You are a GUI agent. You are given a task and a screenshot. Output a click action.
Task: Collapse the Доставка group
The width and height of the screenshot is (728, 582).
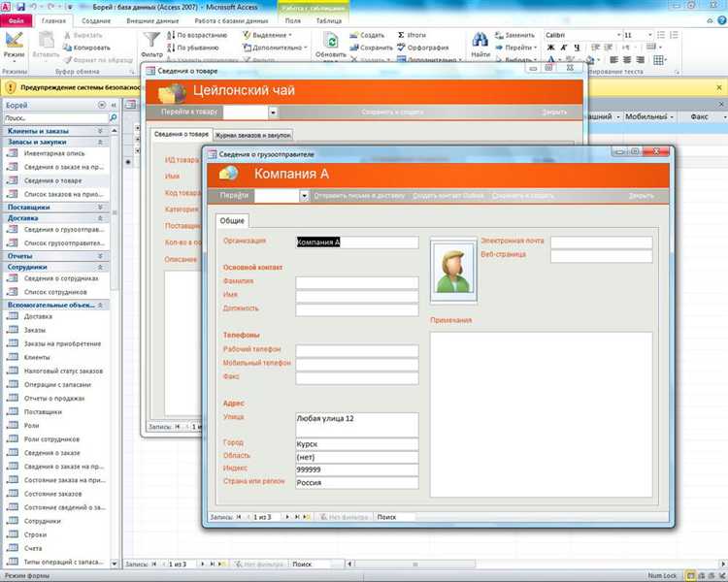(100, 218)
